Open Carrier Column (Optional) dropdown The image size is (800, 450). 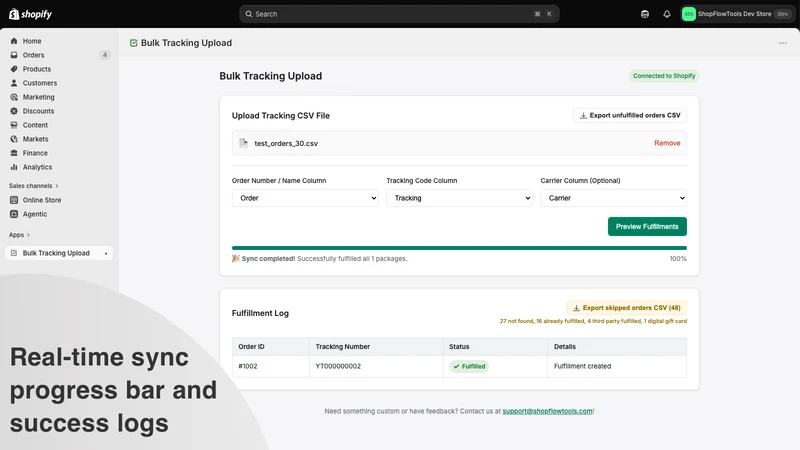[x=613, y=198]
